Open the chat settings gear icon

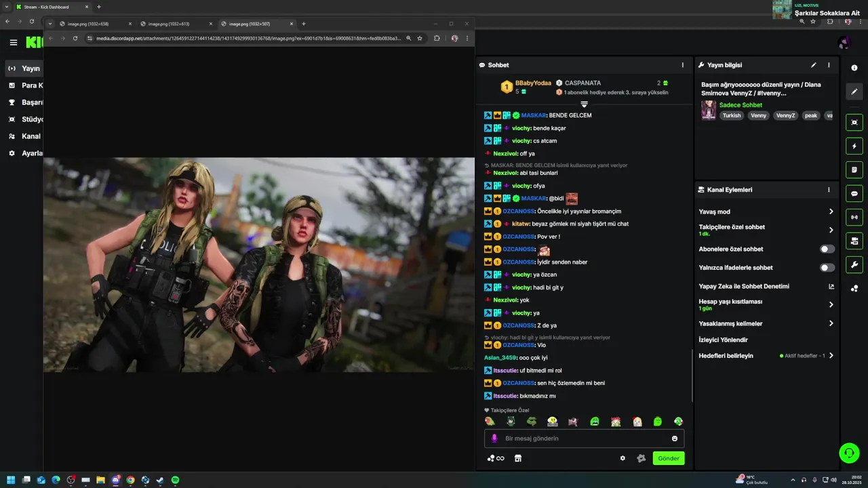point(623,458)
